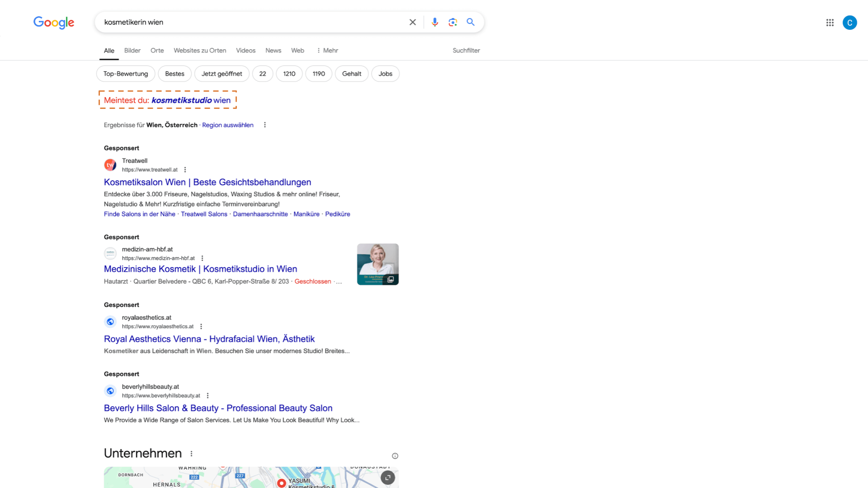This screenshot has width=868, height=488.
Task: Toggle the Jetzt geöffnet filter chip
Action: tap(222, 74)
